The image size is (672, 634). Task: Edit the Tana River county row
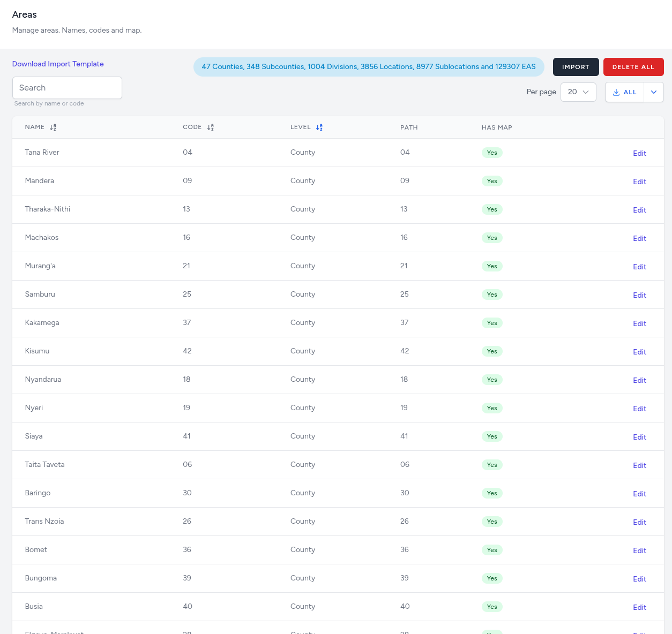tap(639, 153)
